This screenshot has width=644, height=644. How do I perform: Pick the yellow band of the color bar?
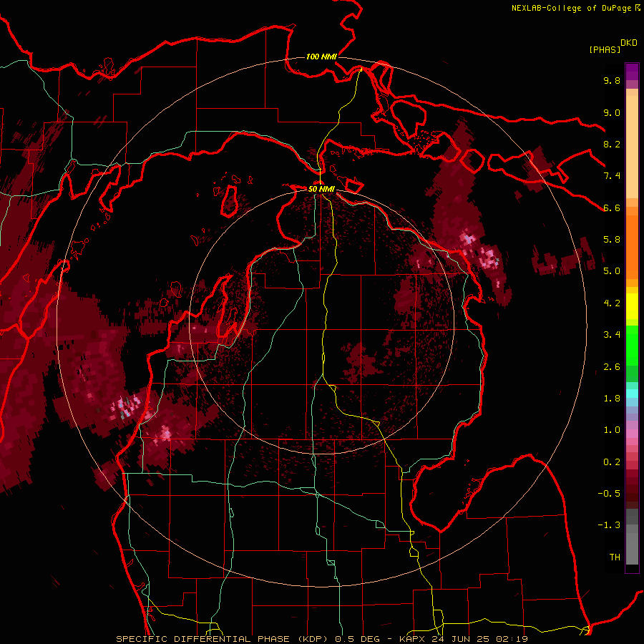pyautogui.click(x=632, y=306)
